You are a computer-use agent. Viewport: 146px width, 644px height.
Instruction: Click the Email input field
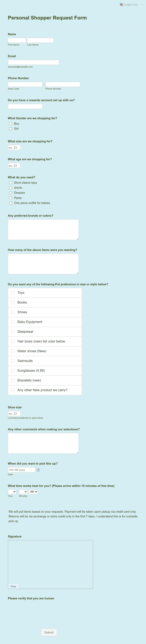coord(33,62)
